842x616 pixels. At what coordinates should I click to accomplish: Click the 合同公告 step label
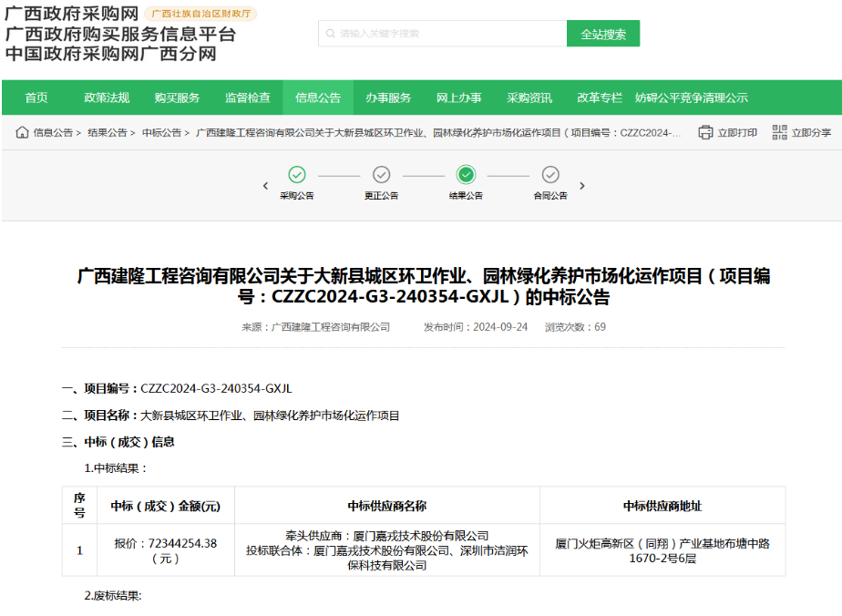(x=550, y=196)
